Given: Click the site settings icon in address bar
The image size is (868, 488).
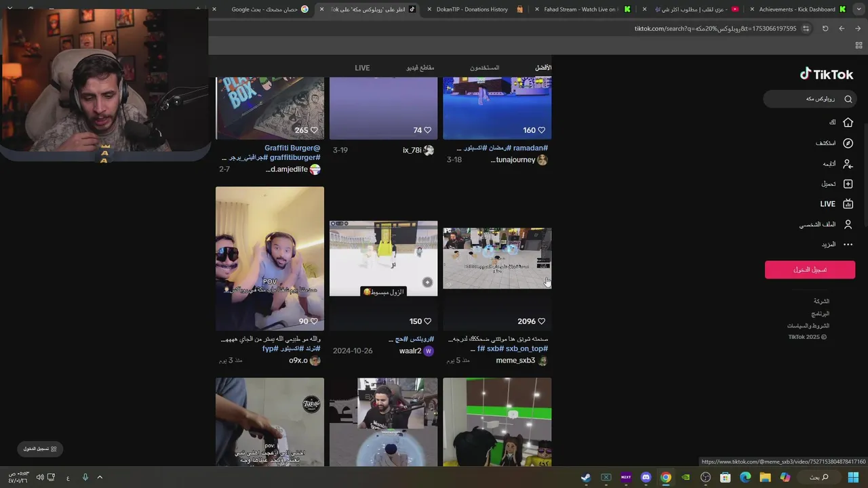Looking at the screenshot, I should pos(806,28).
